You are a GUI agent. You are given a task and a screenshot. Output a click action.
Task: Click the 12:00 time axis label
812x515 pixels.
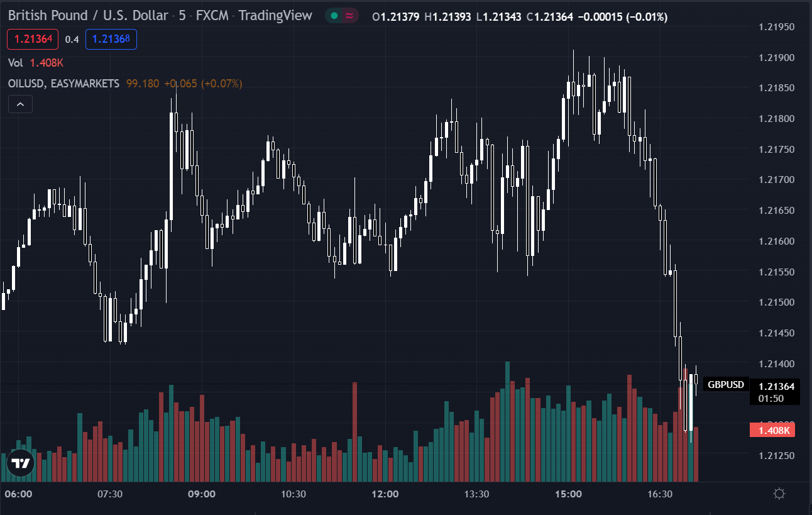point(385,494)
